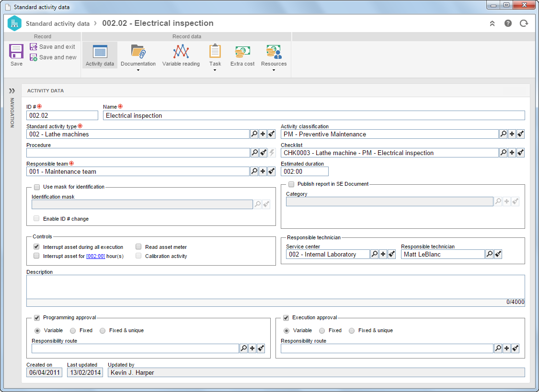
Task: Open the Extra cost section
Action: pyautogui.click(x=242, y=55)
